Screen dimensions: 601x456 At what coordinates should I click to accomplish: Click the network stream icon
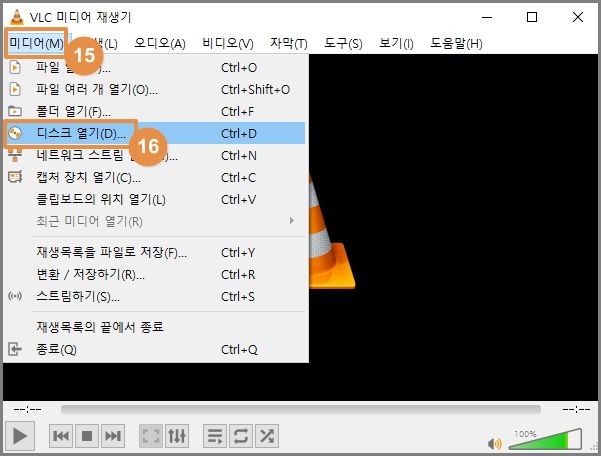[15, 155]
